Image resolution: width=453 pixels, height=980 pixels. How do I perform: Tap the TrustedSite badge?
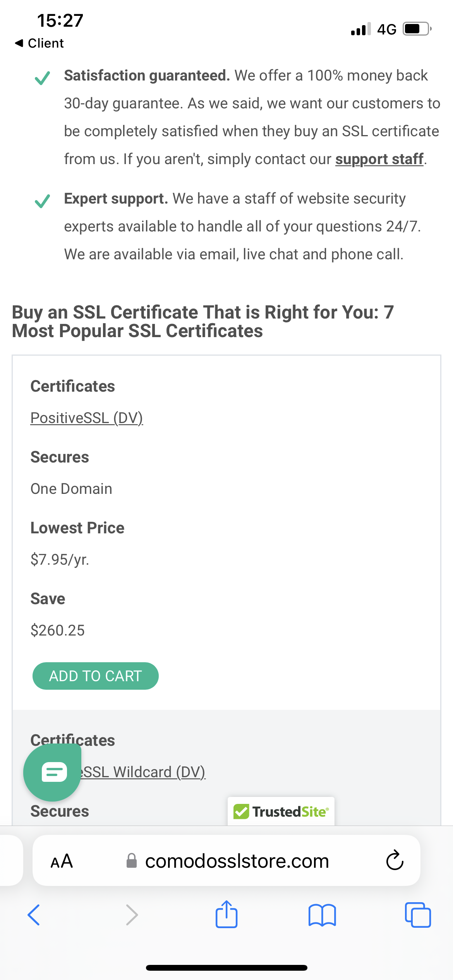[x=281, y=811]
